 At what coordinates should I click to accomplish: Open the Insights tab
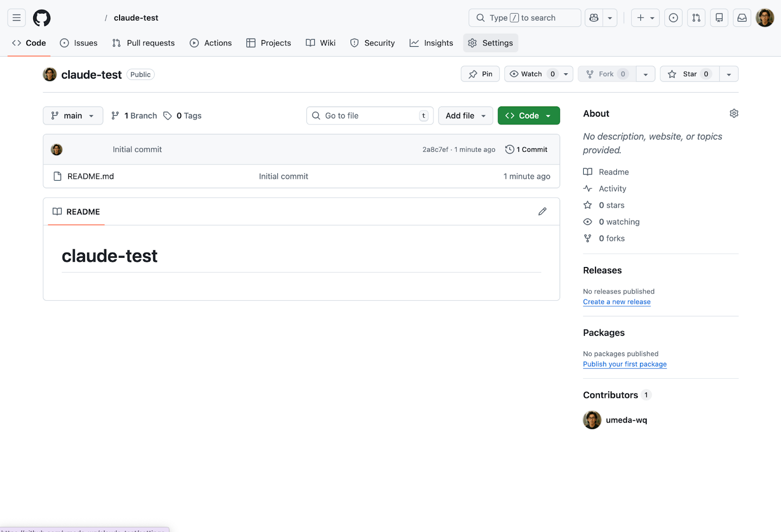(432, 43)
